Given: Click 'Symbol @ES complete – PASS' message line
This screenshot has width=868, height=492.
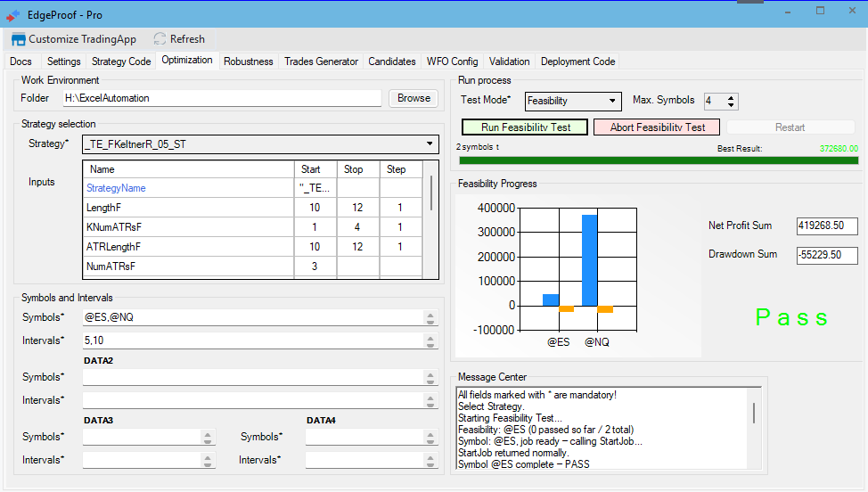Looking at the screenshot, I should pos(524,464).
